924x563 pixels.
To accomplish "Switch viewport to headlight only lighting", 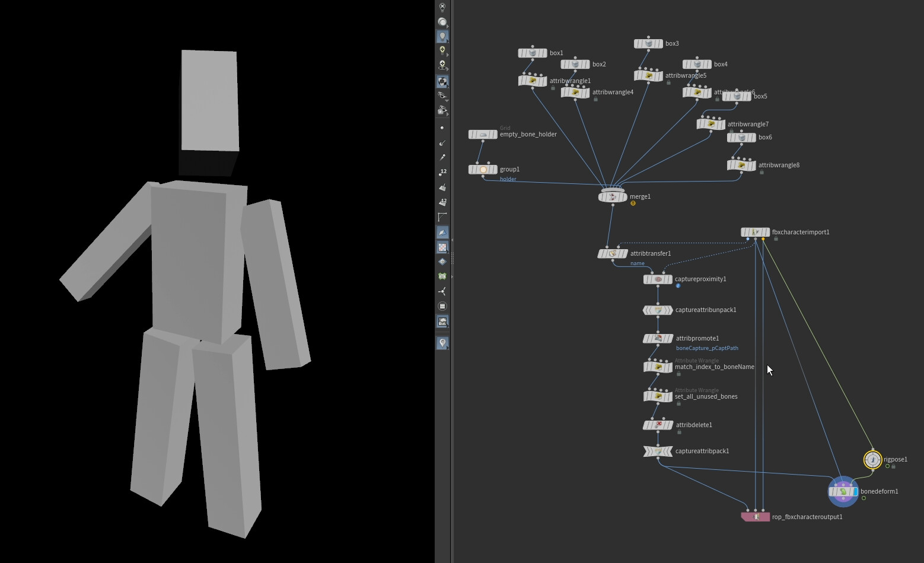I will point(442,22).
